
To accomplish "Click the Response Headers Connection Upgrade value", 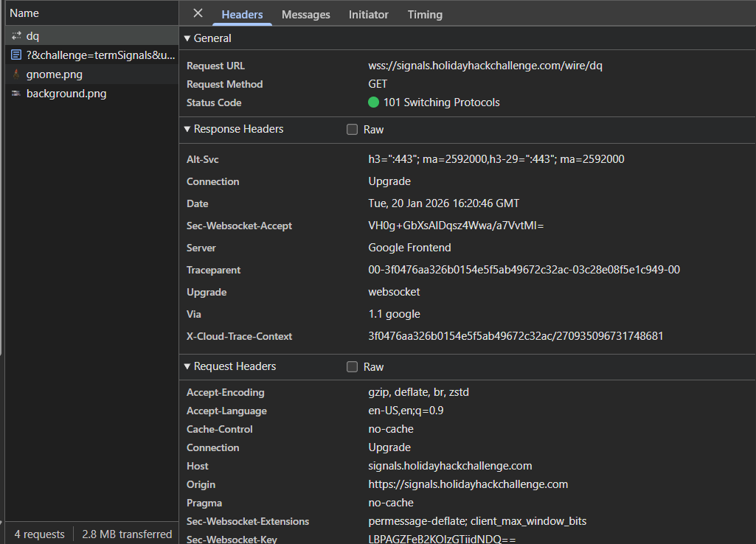I will [389, 181].
